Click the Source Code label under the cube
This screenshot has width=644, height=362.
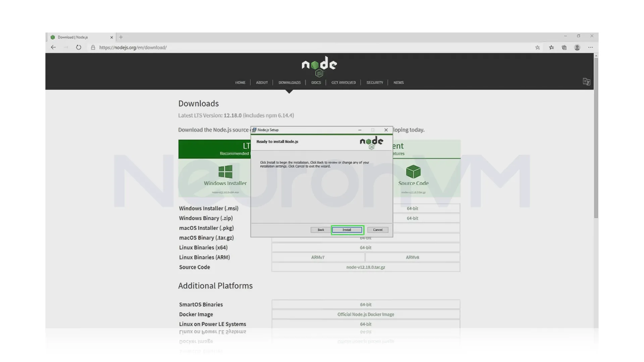click(x=413, y=183)
